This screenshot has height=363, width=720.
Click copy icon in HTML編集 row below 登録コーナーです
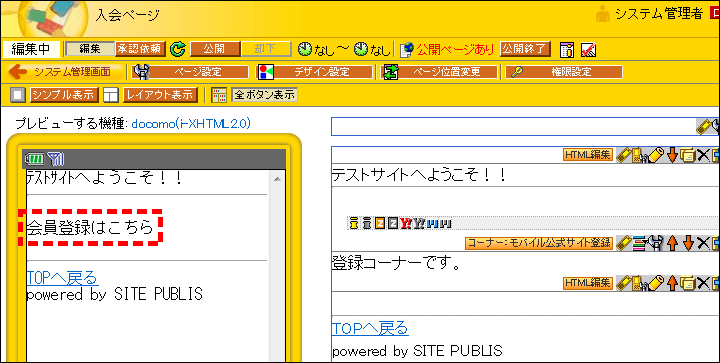[687, 283]
